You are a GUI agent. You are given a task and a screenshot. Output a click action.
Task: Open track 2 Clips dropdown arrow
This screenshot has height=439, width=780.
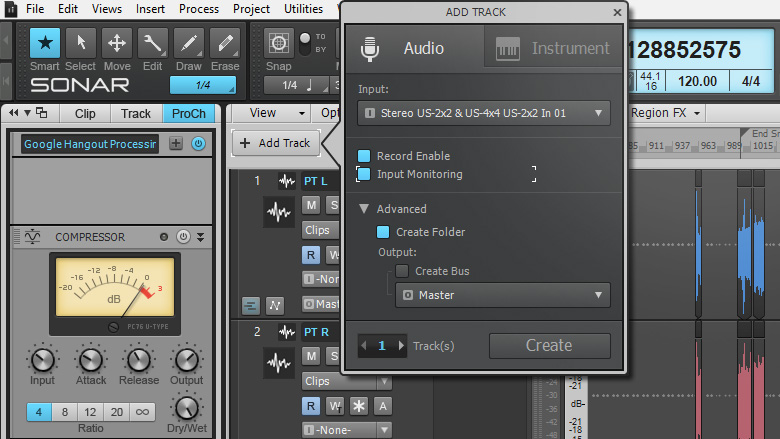(x=384, y=381)
